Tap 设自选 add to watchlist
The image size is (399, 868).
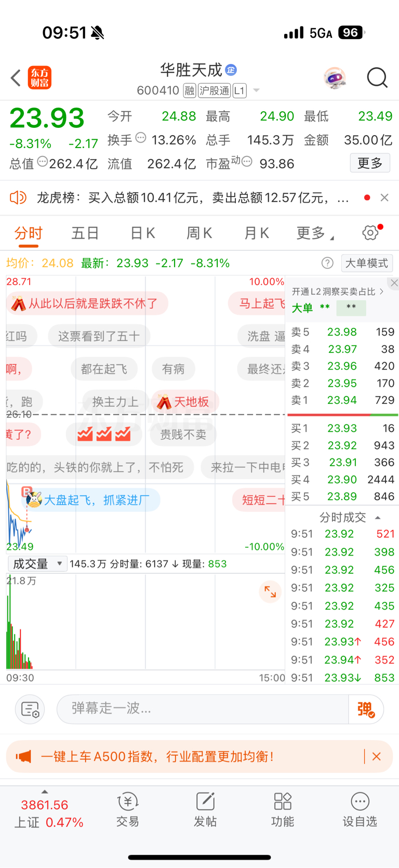point(360,810)
